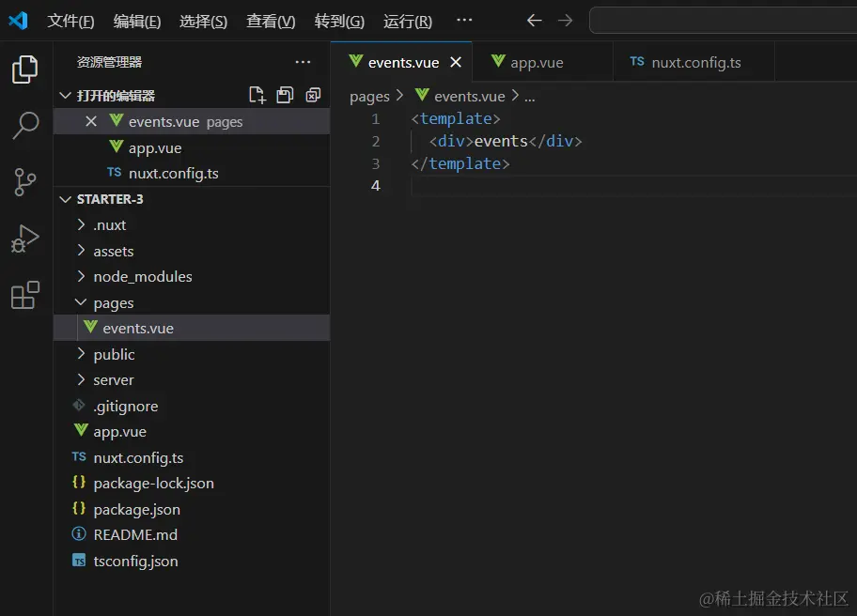This screenshot has height=616, width=857.
Task: Expand the public folder
Action: 192,354
